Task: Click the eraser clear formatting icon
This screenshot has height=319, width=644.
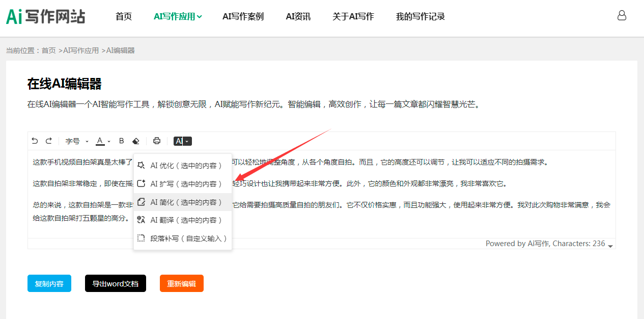Action: 135,141
